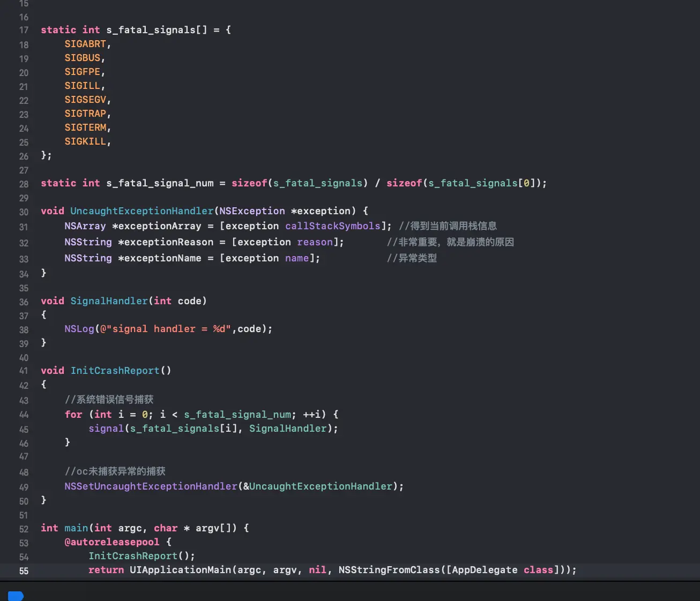Click the callStackSymbols property
The image size is (700, 601).
[332, 226]
